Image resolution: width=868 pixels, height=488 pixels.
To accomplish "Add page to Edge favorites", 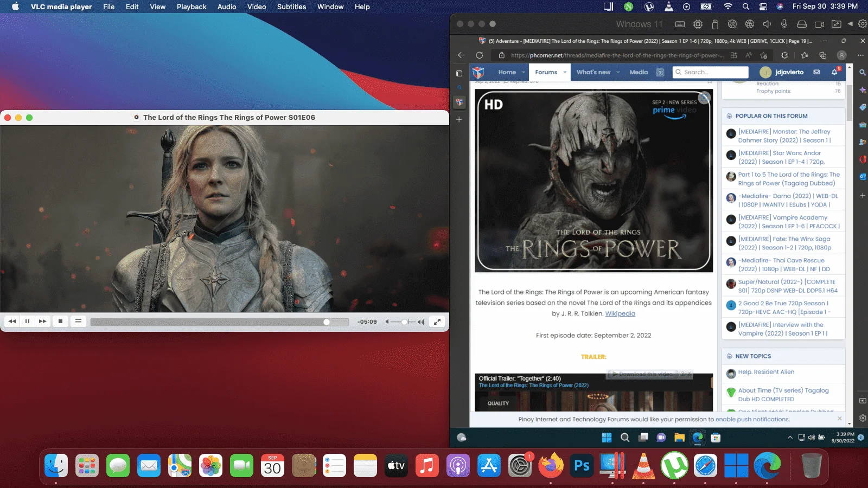I will (764, 55).
